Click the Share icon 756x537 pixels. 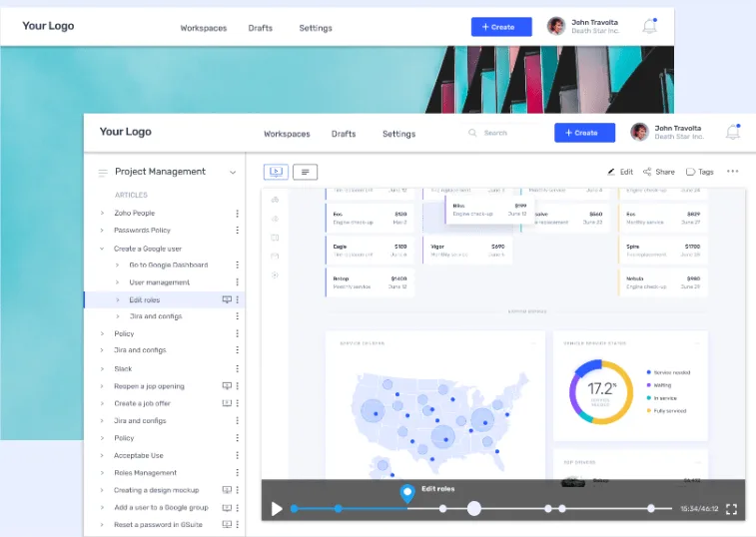(x=648, y=172)
